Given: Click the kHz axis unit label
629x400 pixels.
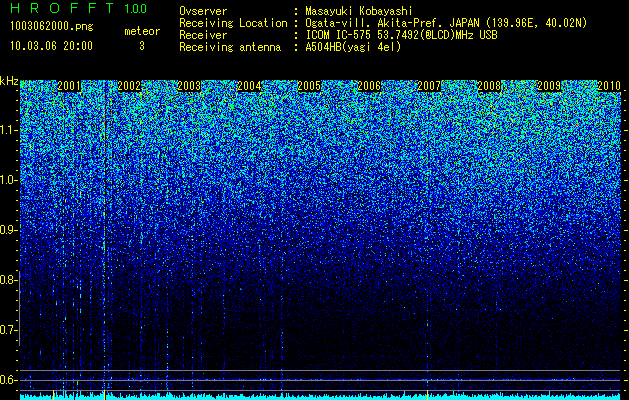Looking at the screenshot, I should 9,81.
